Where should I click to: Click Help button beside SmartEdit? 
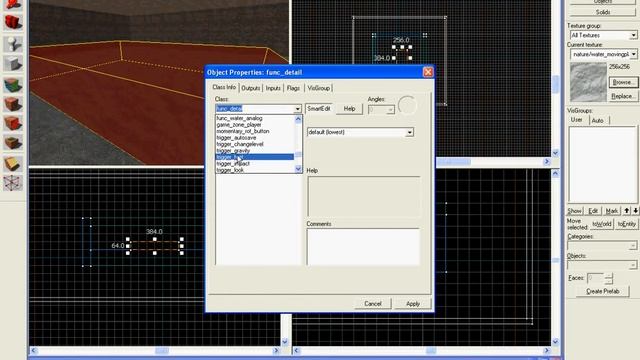349,109
